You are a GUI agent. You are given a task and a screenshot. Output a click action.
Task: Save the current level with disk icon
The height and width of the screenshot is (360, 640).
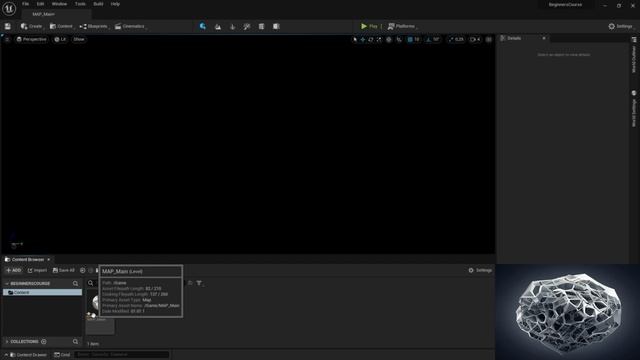pyautogui.click(x=8, y=26)
